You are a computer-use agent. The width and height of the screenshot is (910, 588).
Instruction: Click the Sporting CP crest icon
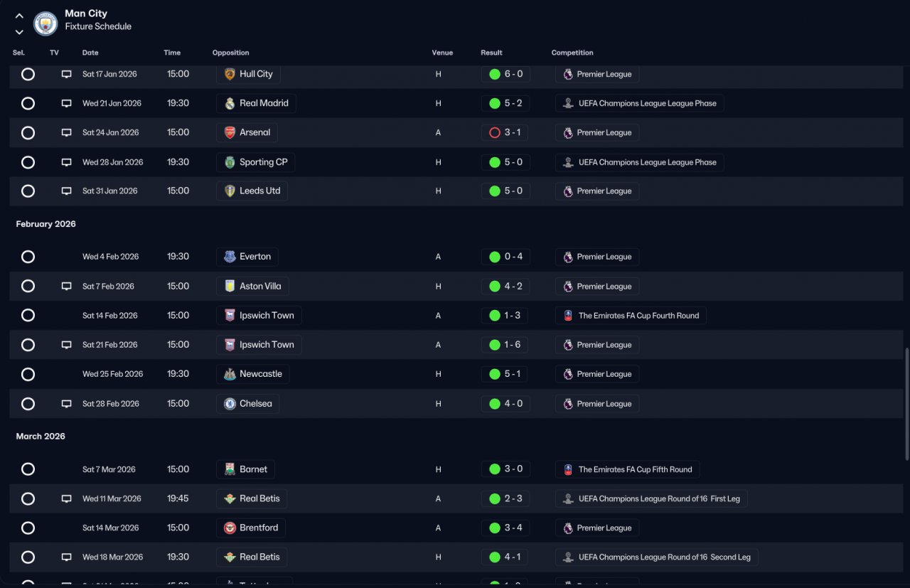click(x=230, y=162)
